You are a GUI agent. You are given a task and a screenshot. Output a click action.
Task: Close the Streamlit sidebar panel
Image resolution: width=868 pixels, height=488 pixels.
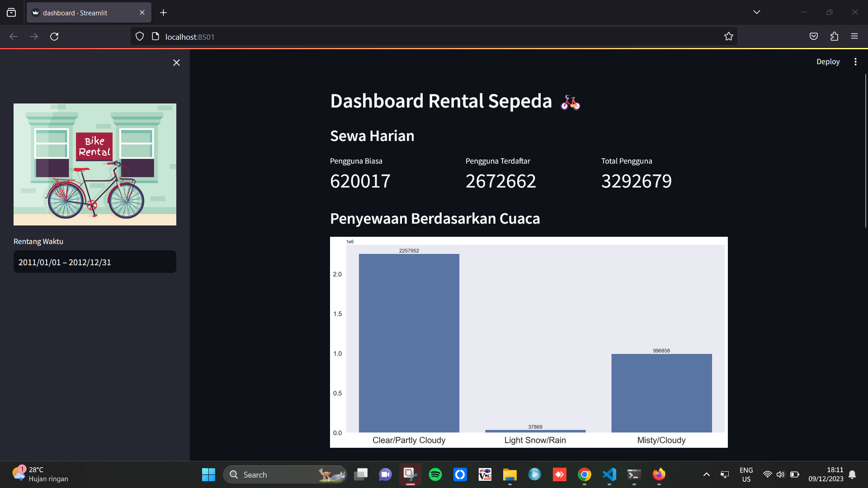(x=176, y=63)
